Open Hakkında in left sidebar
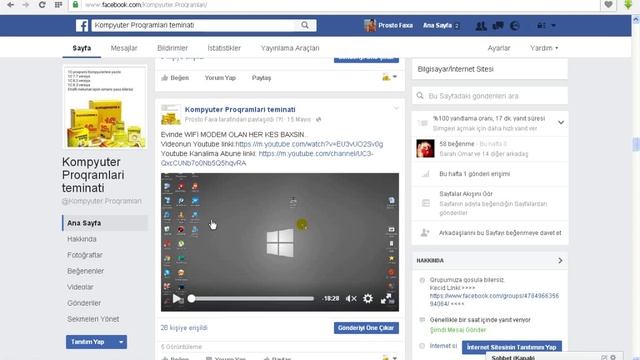The image size is (640, 360). pos(82,239)
